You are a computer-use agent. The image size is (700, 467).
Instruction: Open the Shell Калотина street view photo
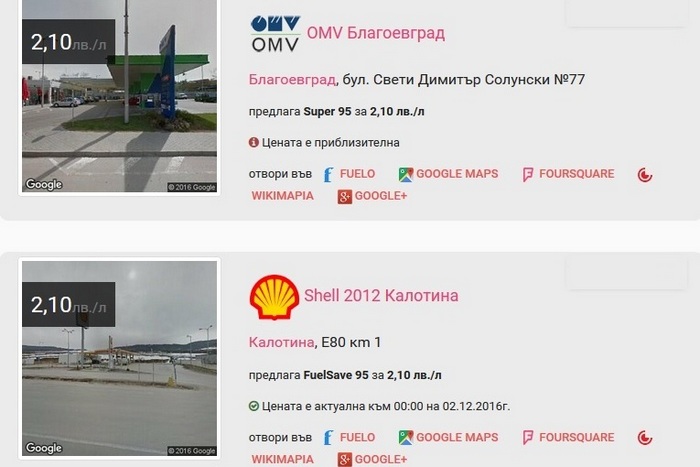119,359
